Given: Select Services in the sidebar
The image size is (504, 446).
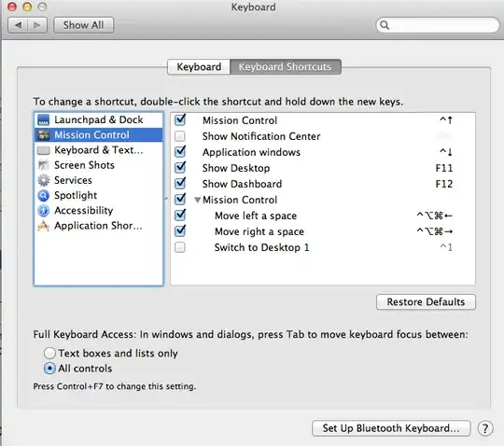Looking at the screenshot, I should click(x=99, y=180).
